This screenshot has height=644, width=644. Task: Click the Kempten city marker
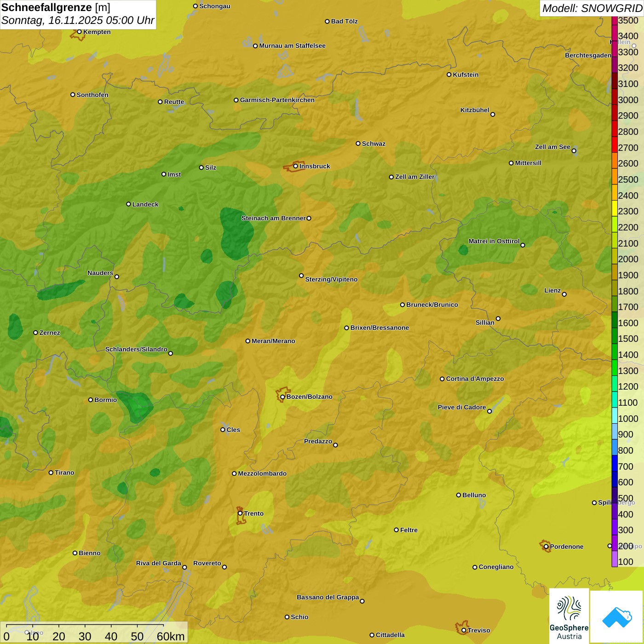(x=79, y=32)
